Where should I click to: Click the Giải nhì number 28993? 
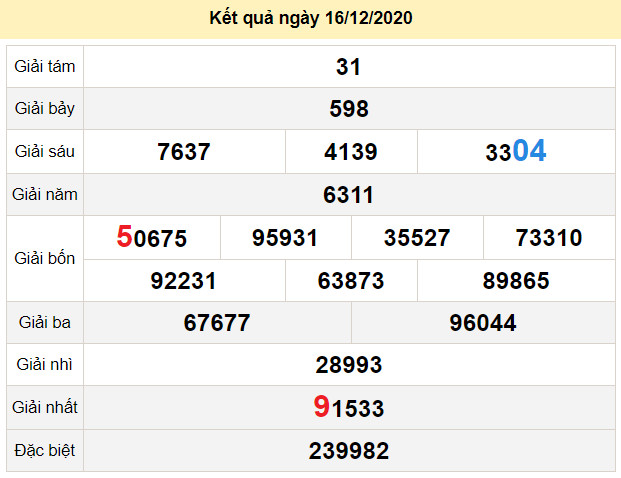[349, 365]
